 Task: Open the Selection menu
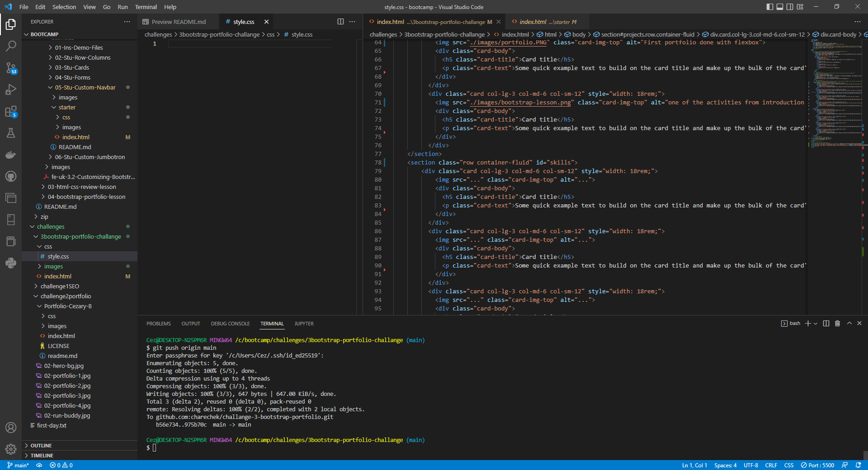[x=64, y=7]
